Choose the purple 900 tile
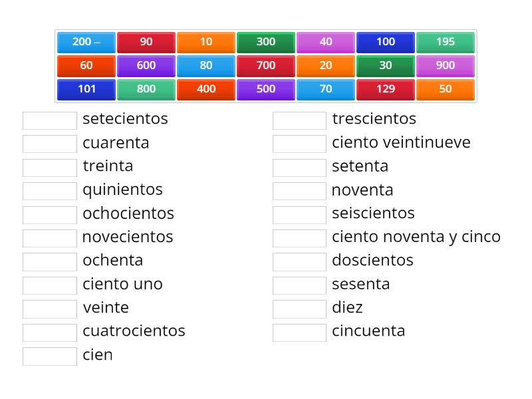This screenshot has height=399, width=532. (x=445, y=65)
